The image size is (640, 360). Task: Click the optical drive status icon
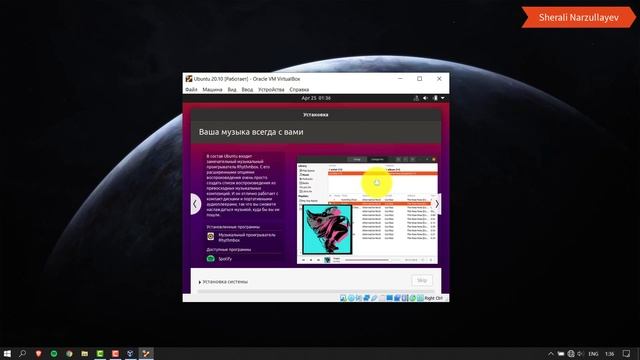(x=351, y=298)
